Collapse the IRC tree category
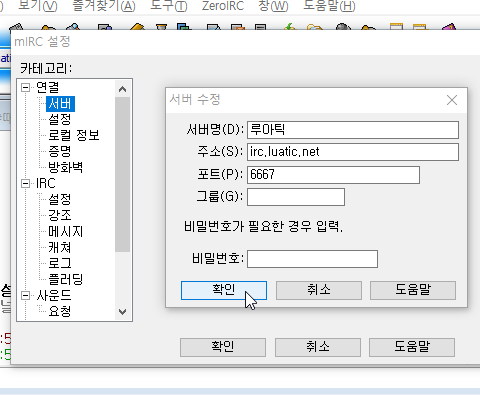 [x=25, y=184]
